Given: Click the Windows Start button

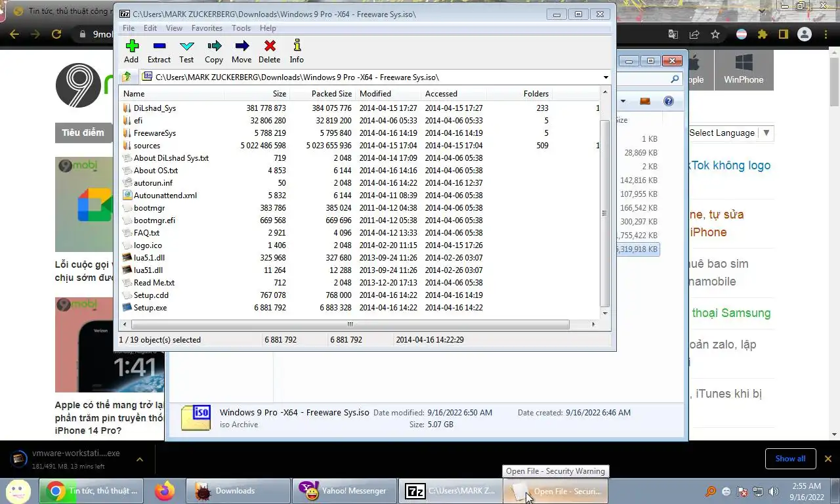Looking at the screenshot, I should click(x=18, y=490).
